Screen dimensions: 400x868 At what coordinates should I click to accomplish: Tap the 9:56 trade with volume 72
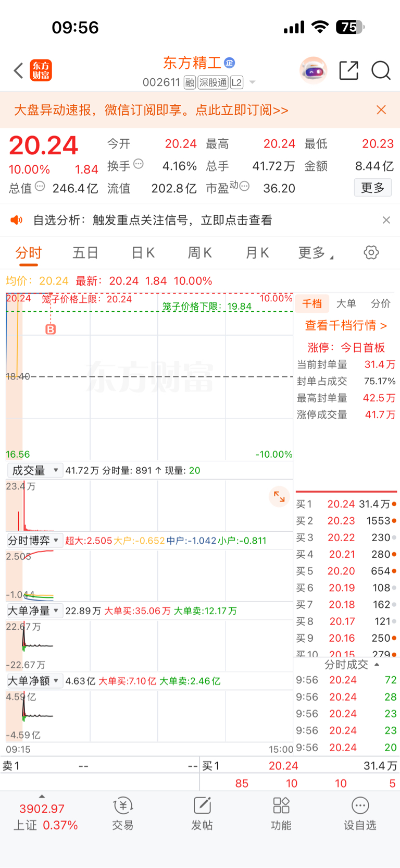[x=346, y=680]
